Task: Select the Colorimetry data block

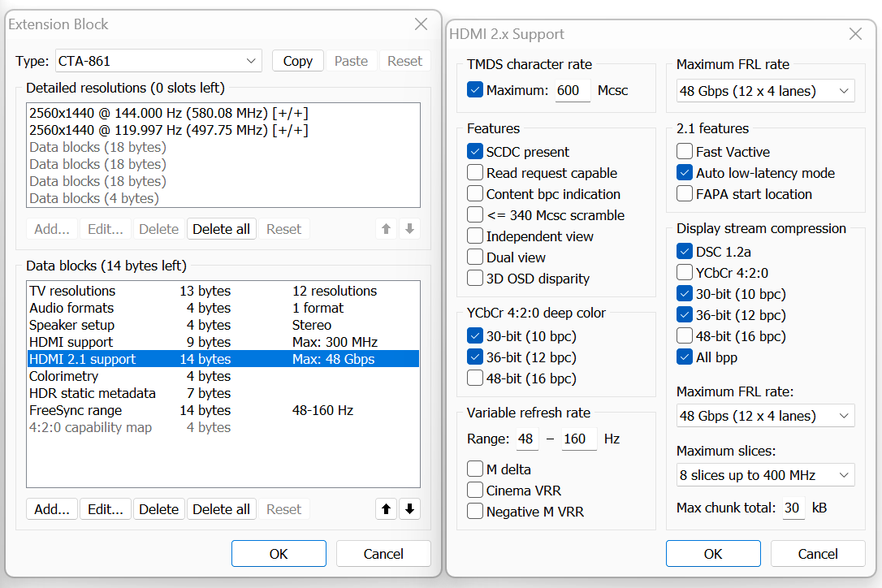Action: pos(223,376)
